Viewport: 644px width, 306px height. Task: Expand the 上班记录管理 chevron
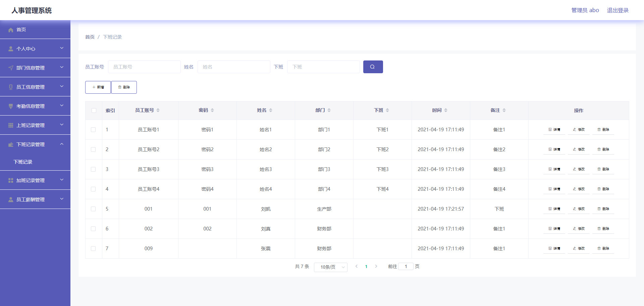click(x=62, y=125)
